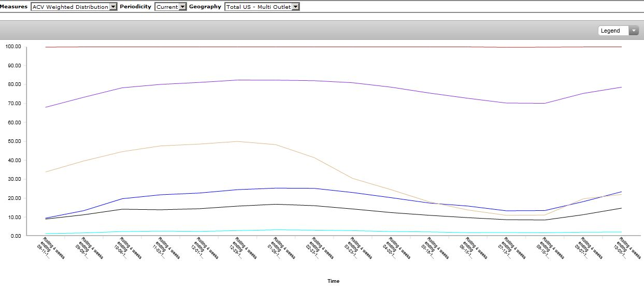Click the tan line's peak near 50
Screen dimensions: 644x289
237,141
